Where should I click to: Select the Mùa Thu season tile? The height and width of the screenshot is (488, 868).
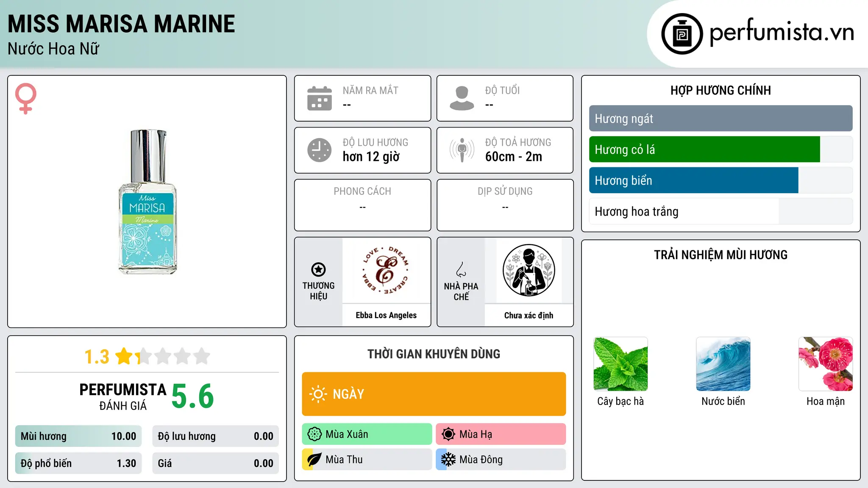(367, 460)
